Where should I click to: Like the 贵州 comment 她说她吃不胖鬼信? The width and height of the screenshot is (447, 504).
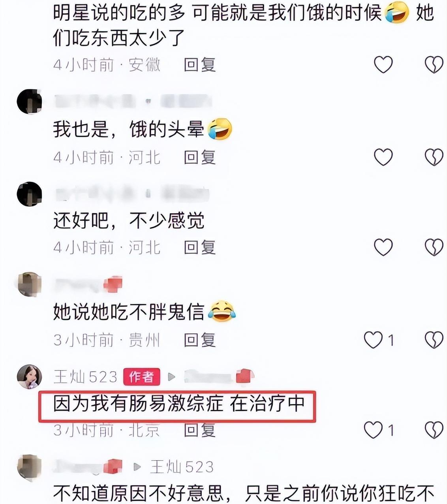(373, 340)
